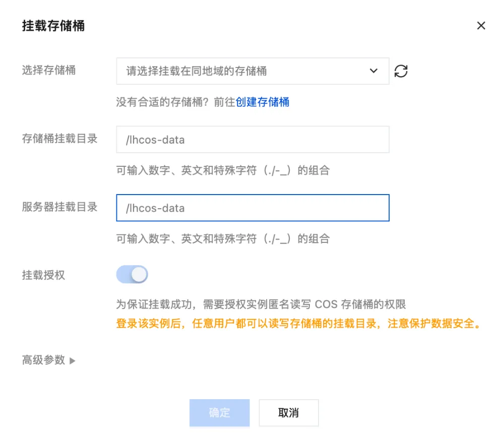Open the bucket selection combo box
This screenshot has height=441, width=504.
click(252, 71)
